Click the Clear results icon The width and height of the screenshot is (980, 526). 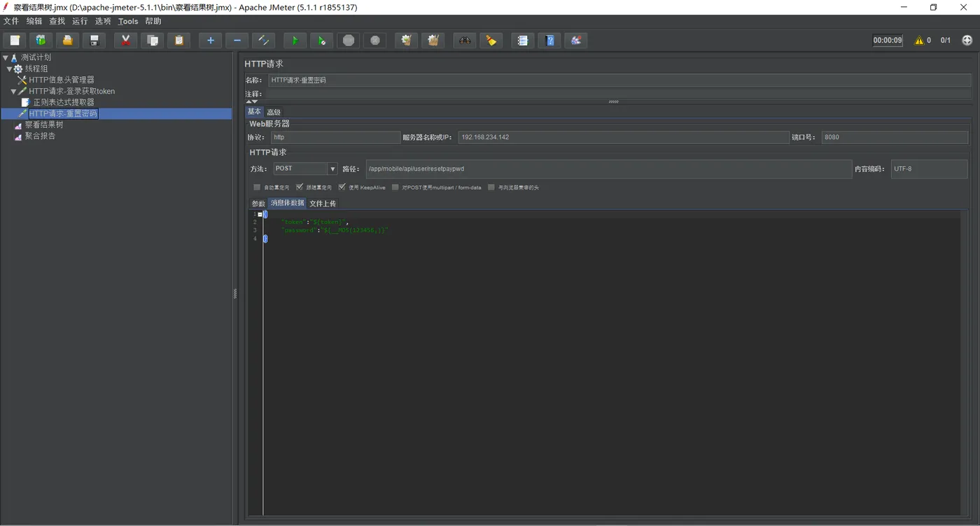(406, 41)
